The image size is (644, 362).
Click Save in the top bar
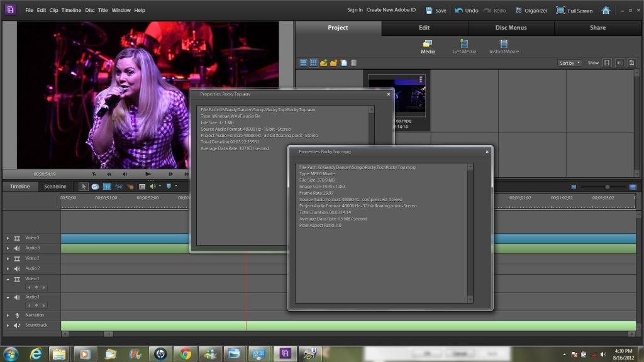coord(436,11)
